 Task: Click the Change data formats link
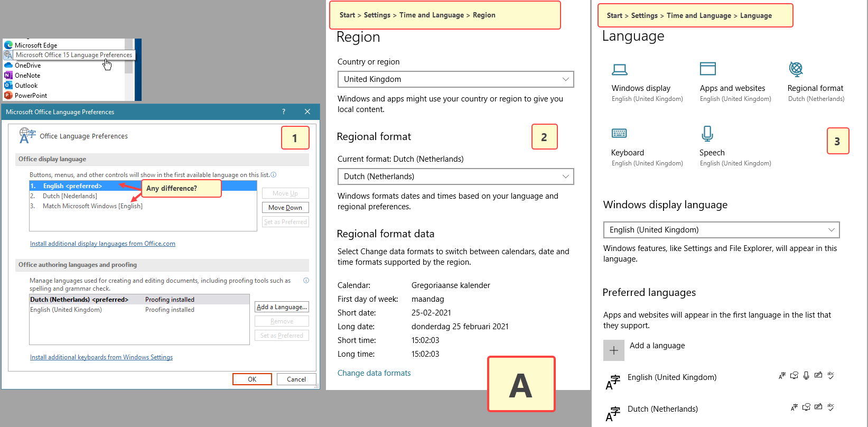click(x=374, y=373)
